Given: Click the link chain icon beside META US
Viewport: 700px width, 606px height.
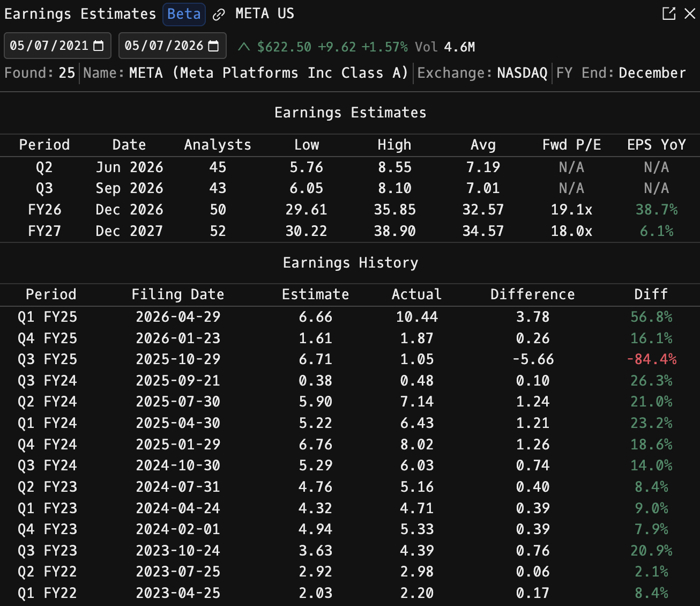Looking at the screenshot, I should 219,14.
